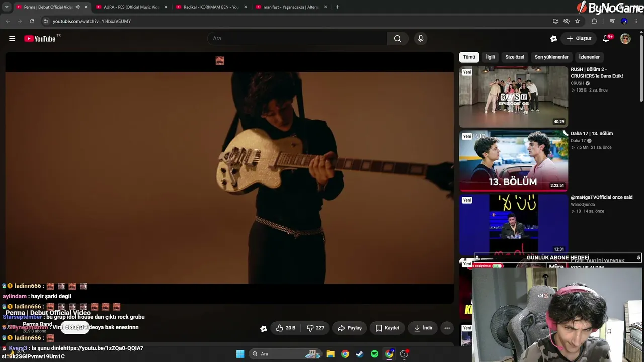644x362 pixels.
Task: Click the Paylaş share button
Action: [349, 328]
